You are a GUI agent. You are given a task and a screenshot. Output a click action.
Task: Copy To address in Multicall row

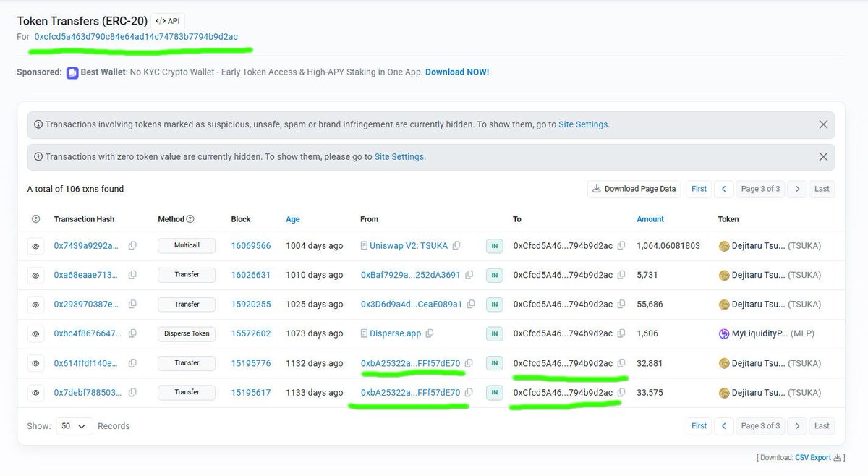coord(621,246)
